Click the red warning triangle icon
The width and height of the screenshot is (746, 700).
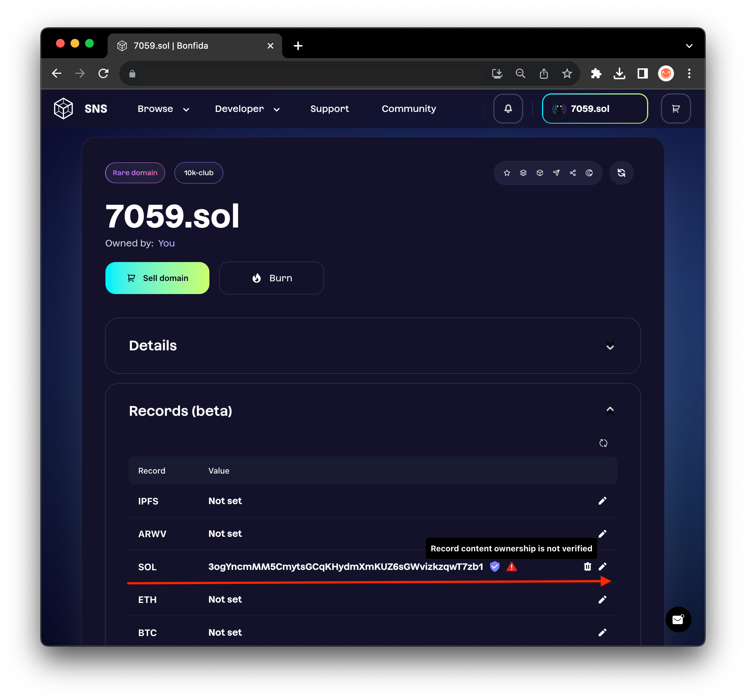click(512, 567)
